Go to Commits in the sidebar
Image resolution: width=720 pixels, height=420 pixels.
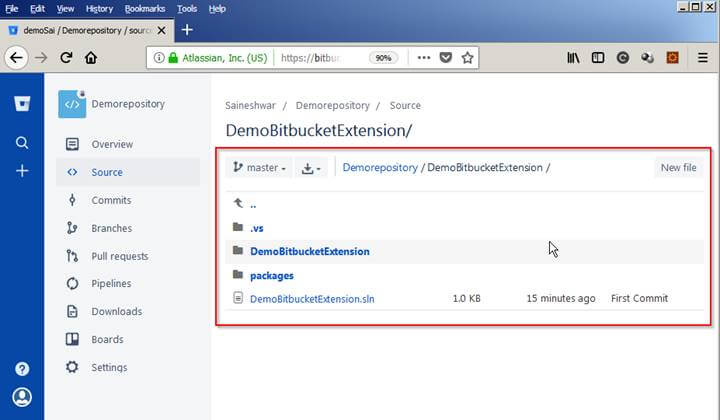[x=111, y=200]
